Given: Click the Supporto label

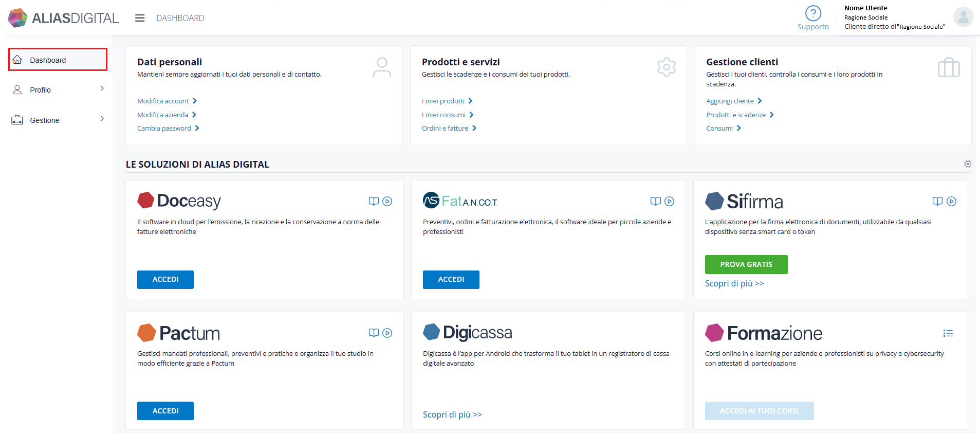Looking at the screenshot, I should coord(813,27).
